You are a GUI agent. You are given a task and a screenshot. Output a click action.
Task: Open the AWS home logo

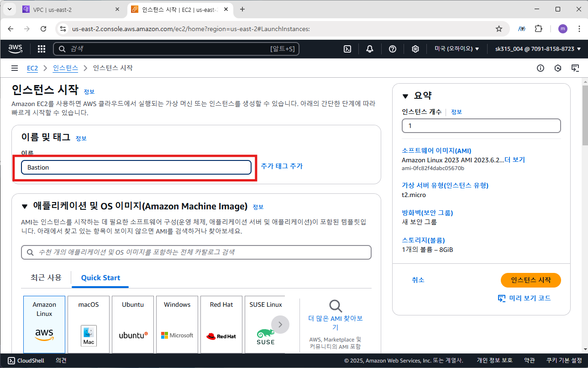(x=16, y=49)
